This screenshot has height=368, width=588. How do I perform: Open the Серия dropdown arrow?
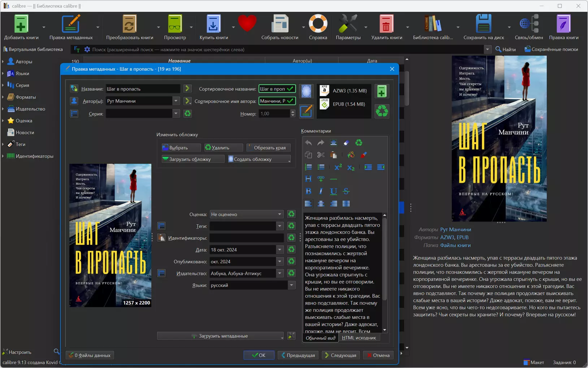tap(176, 114)
